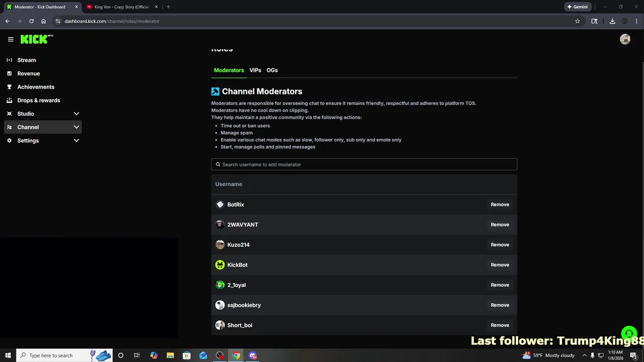The width and height of the screenshot is (644, 362).
Task: Click the browser address bar URL
Action: coord(112,21)
